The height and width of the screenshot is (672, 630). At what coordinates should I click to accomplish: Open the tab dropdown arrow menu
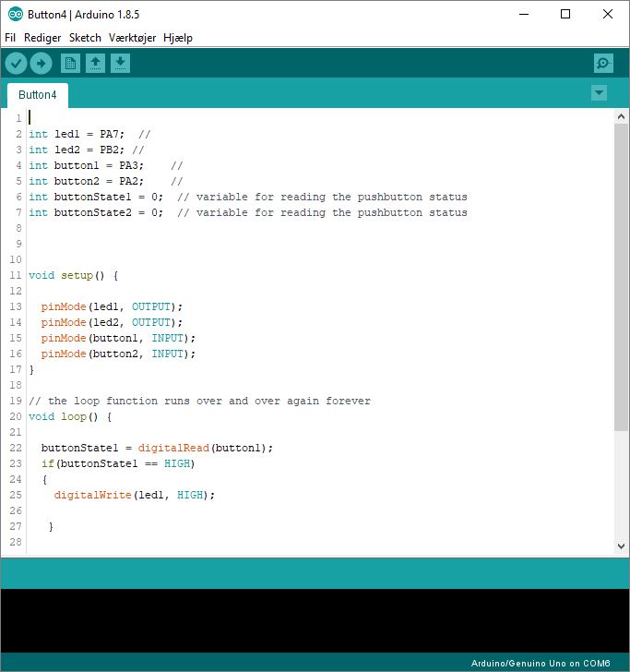(x=599, y=92)
